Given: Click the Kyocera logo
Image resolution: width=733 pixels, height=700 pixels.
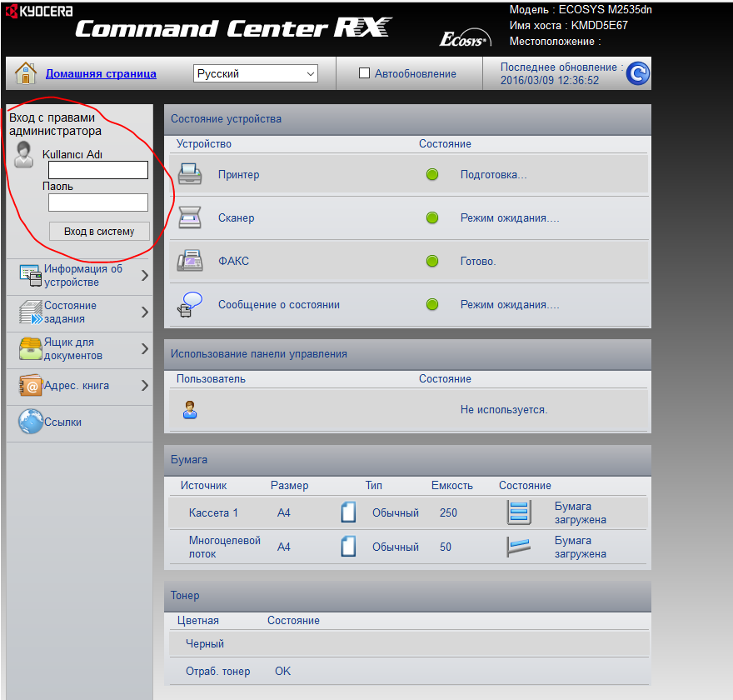Looking at the screenshot, I should [39, 11].
